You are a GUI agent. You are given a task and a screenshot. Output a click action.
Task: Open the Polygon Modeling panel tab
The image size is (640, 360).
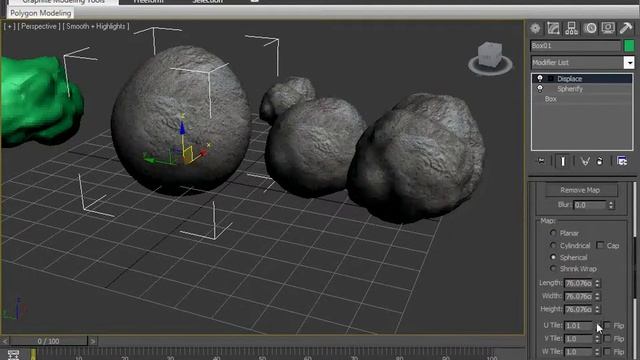[x=40, y=13]
